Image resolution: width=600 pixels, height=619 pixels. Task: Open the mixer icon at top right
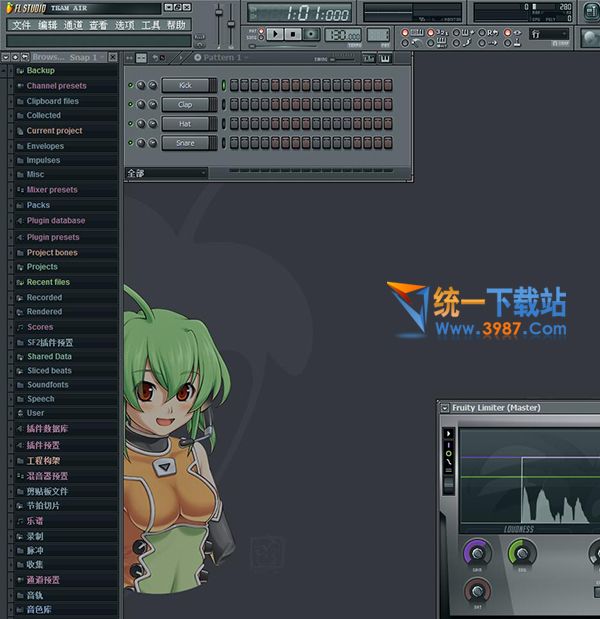coord(591,11)
